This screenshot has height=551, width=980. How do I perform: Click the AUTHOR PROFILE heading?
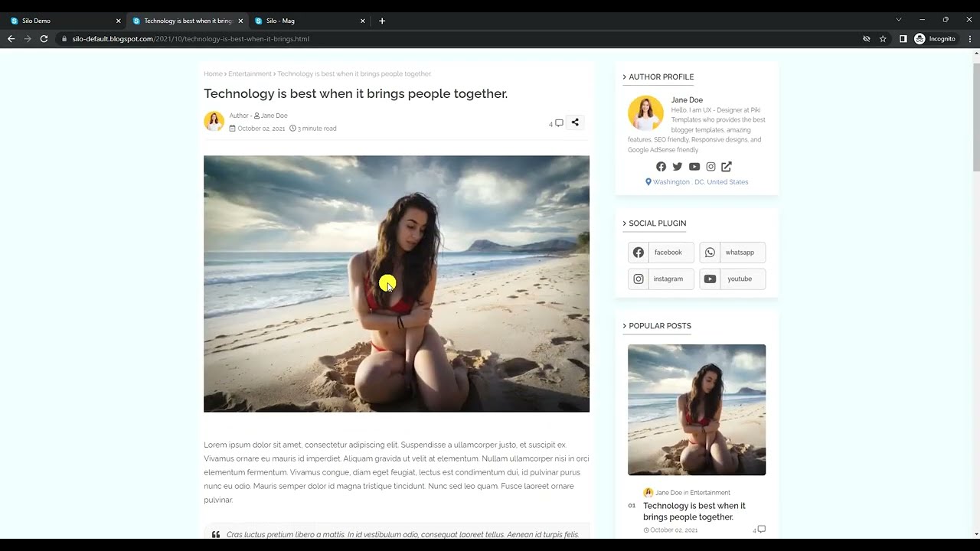pos(661,77)
